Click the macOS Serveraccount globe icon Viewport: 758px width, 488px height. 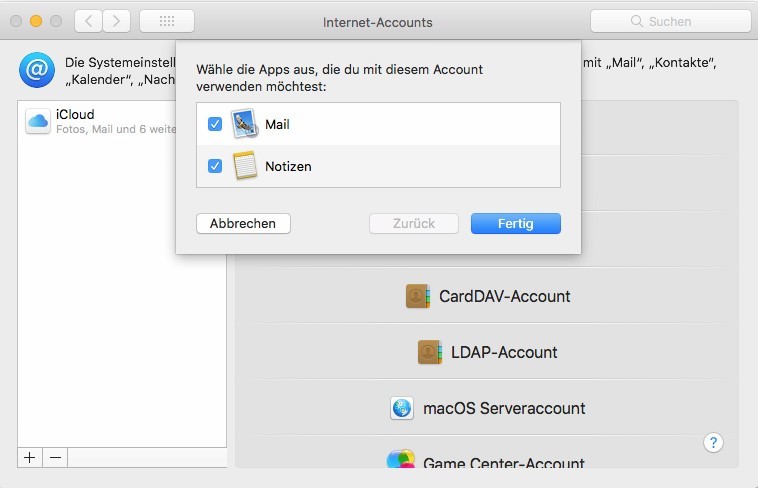click(402, 408)
